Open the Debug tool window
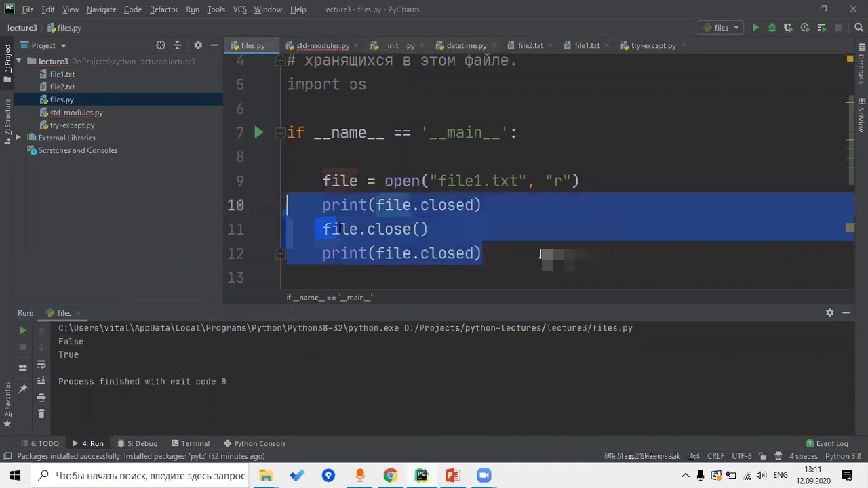The width and height of the screenshot is (868, 488). (138, 443)
